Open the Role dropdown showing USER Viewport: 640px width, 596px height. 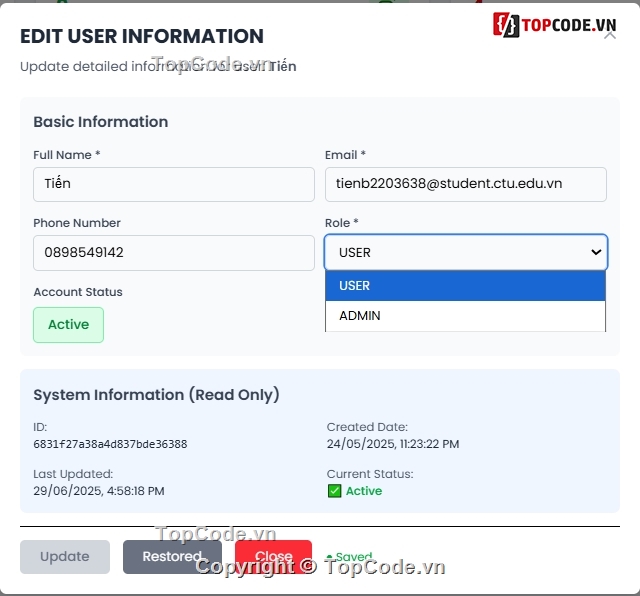click(466, 252)
